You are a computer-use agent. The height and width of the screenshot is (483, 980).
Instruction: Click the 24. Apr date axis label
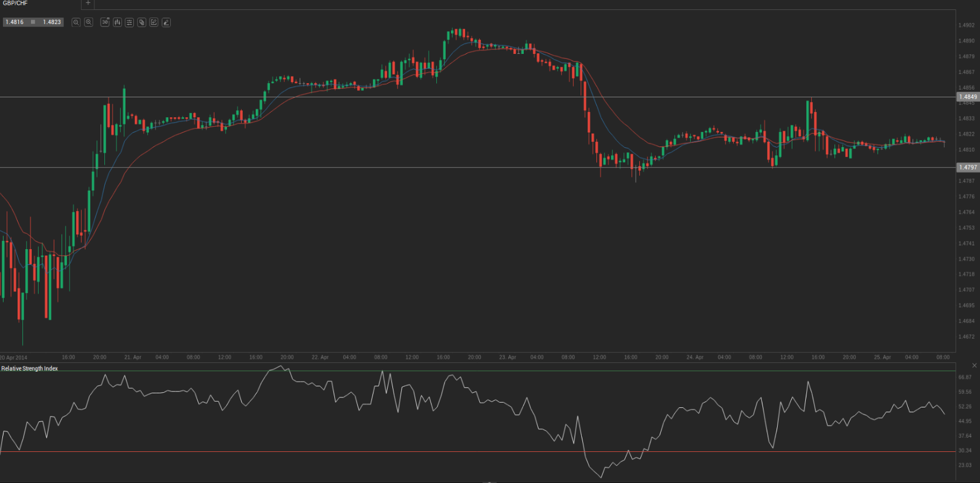coord(695,357)
